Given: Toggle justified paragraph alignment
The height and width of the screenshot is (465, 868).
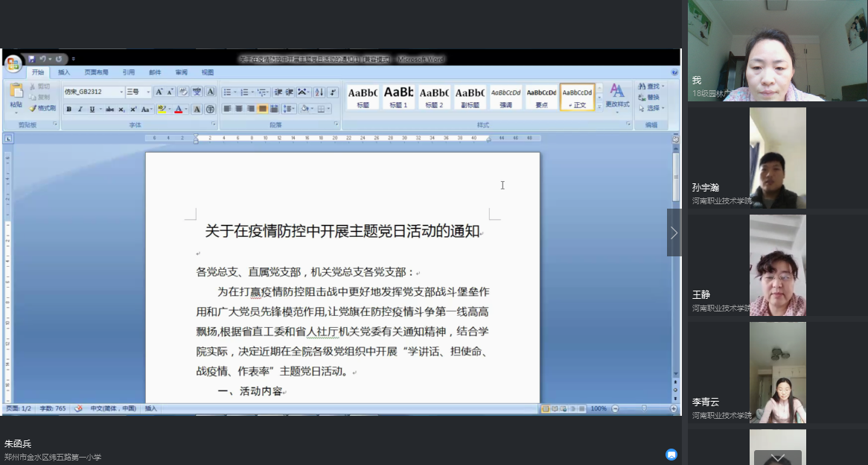Looking at the screenshot, I should (263, 109).
